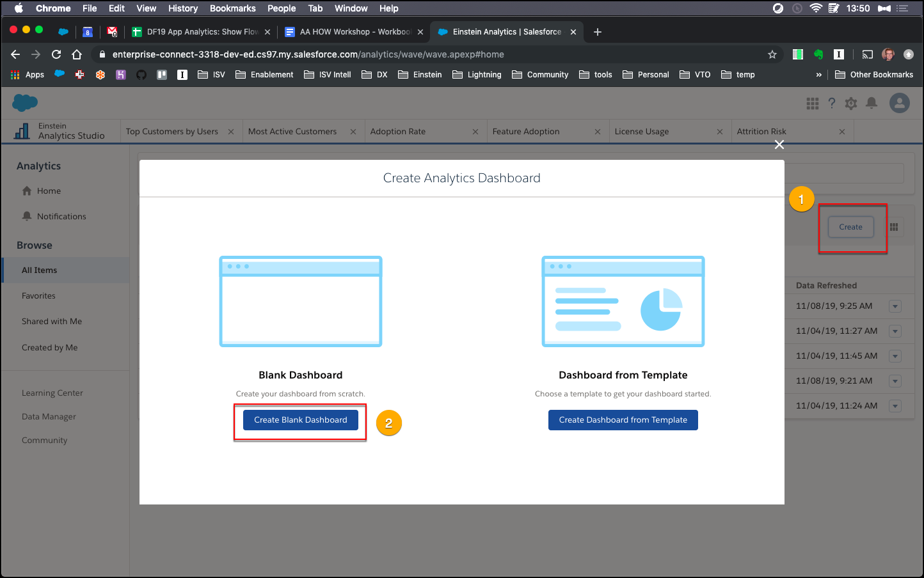924x578 pixels.
Task: Switch to Top Customers by Users tab
Action: pos(172,132)
